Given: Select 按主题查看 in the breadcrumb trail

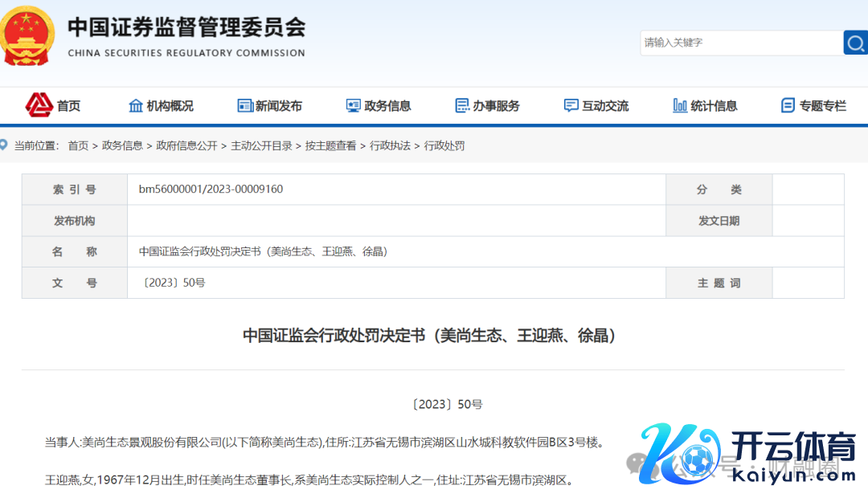Looking at the screenshot, I should click(x=330, y=145).
